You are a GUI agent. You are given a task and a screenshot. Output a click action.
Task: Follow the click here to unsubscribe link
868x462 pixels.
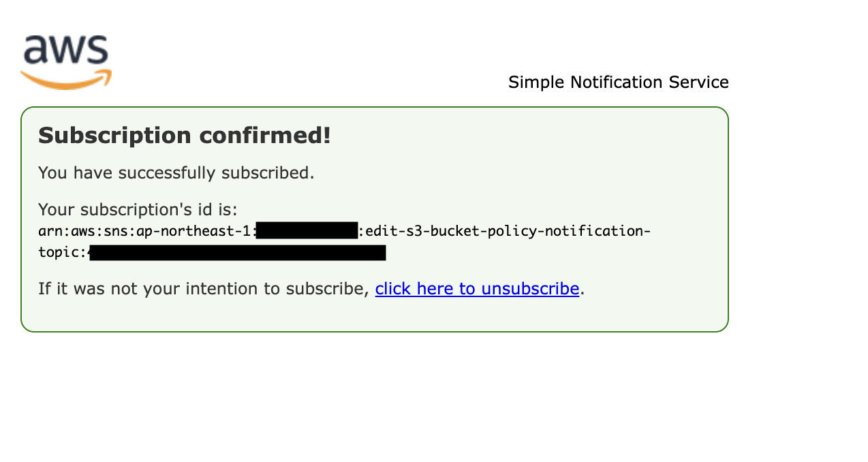coord(477,289)
